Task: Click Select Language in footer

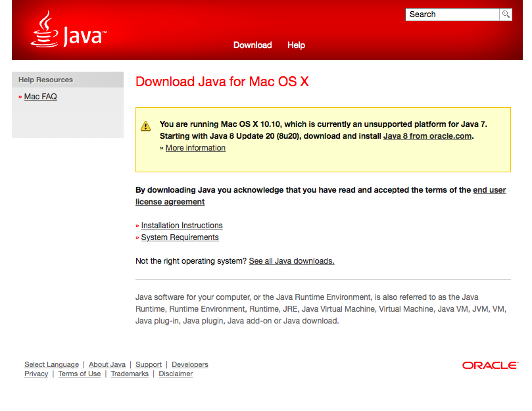Action: [51, 364]
